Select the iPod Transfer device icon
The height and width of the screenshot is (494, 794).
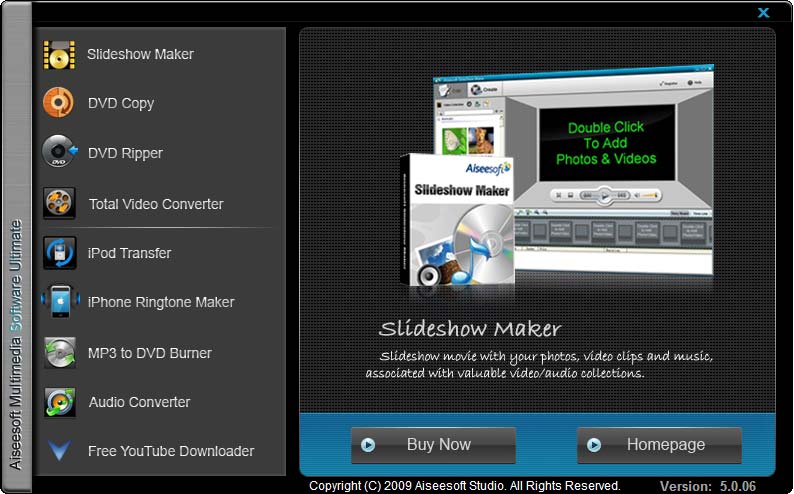point(59,253)
